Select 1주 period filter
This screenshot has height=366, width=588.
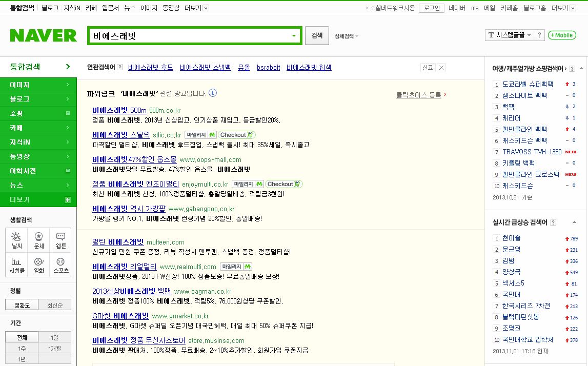pyautogui.click(x=22, y=349)
